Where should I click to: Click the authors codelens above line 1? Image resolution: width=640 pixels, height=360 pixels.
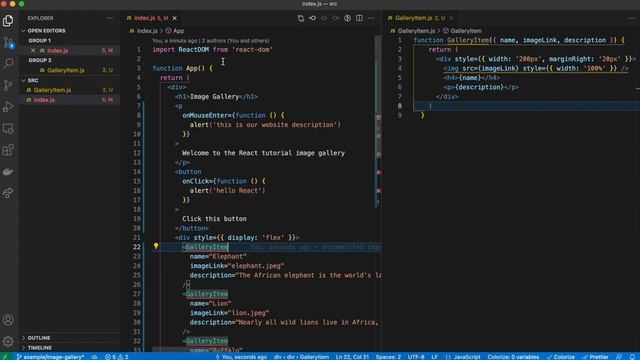click(211, 40)
